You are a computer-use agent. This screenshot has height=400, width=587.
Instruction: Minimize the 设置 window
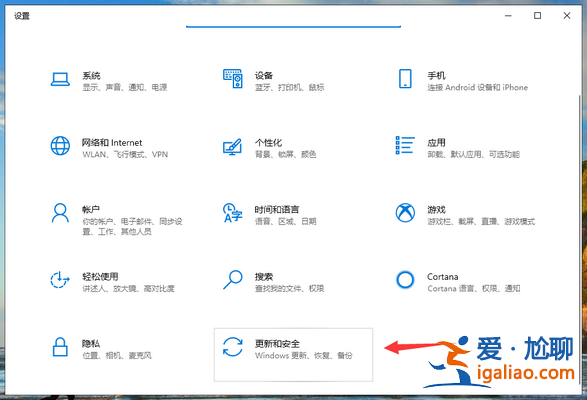(x=508, y=16)
